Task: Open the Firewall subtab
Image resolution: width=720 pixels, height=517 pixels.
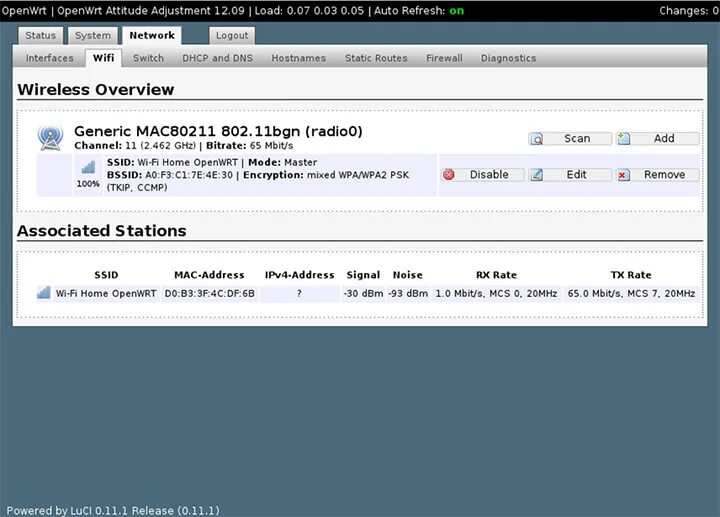Action: (x=444, y=58)
